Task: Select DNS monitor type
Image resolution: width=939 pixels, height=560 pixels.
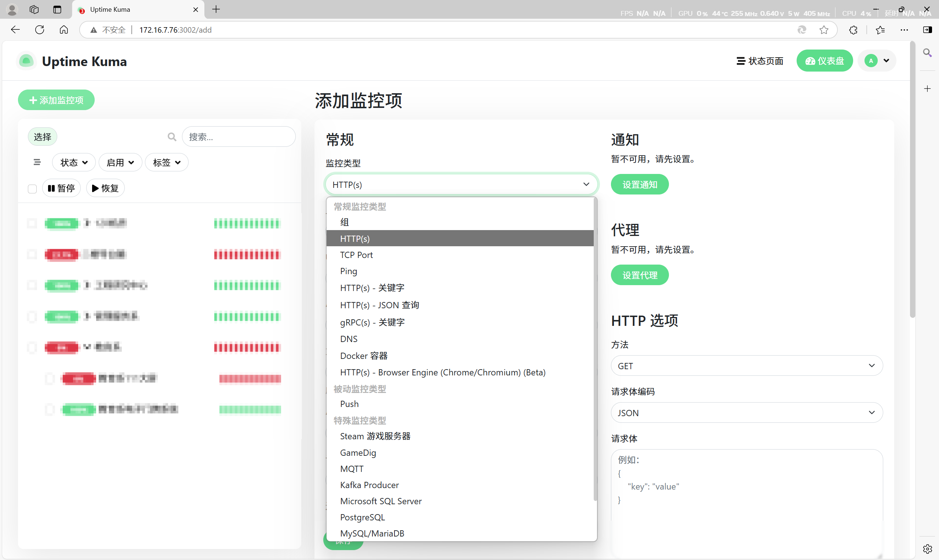Action: point(460,339)
